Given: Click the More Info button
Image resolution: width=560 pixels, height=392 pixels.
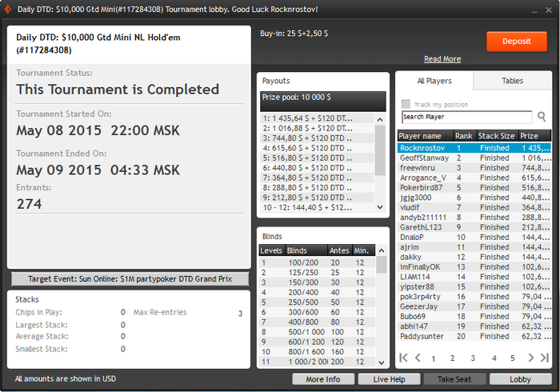Looking at the screenshot, I should pyautogui.click(x=323, y=379).
